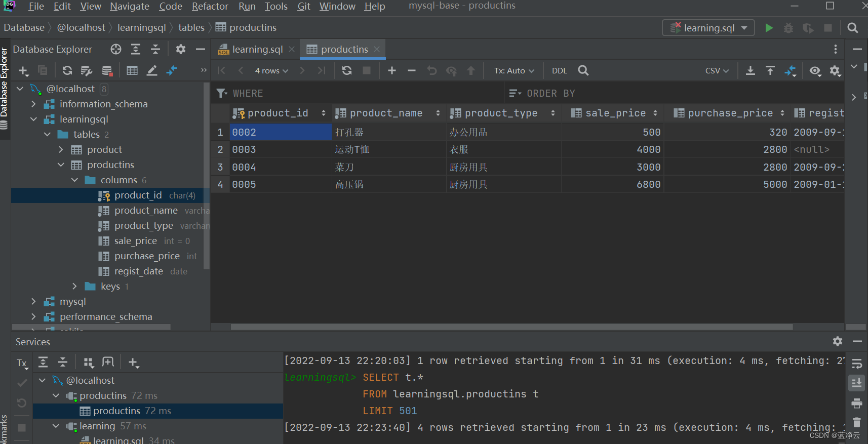Print the Services console output

(x=857, y=403)
